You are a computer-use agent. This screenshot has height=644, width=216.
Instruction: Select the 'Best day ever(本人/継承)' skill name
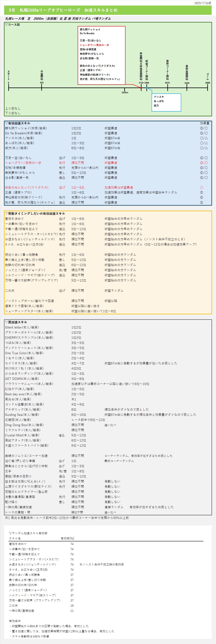[23, 394]
